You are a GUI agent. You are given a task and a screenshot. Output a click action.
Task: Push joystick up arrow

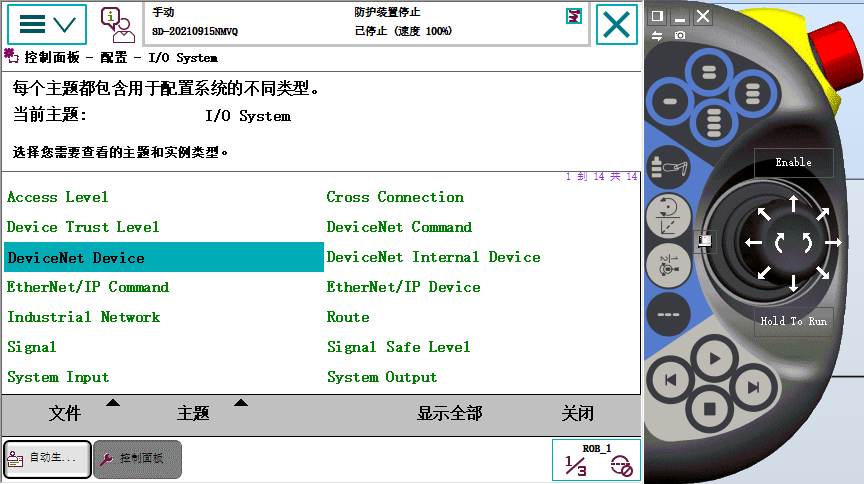(x=793, y=203)
